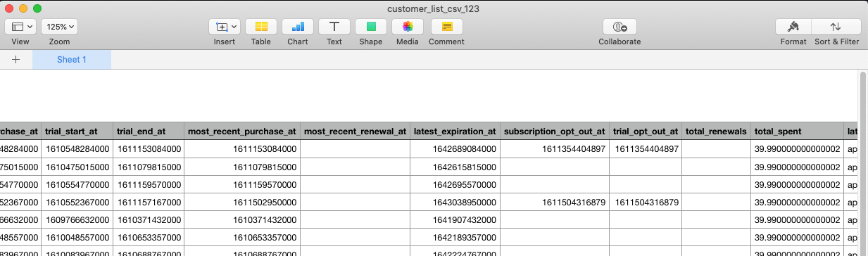Show the Format sidebar
Viewport: 868px width, 256px height.
[793, 27]
